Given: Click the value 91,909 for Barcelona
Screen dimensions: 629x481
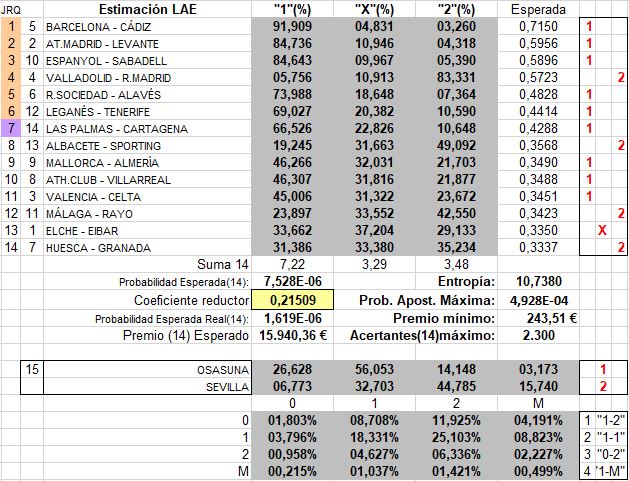Looking at the screenshot, I should click(292, 26).
